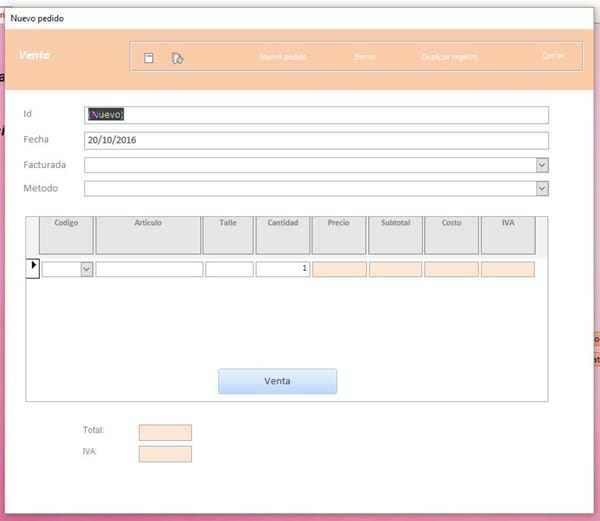Open the Metodo dropdown list
Viewport: 600px width, 521px height.
tap(542, 188)
